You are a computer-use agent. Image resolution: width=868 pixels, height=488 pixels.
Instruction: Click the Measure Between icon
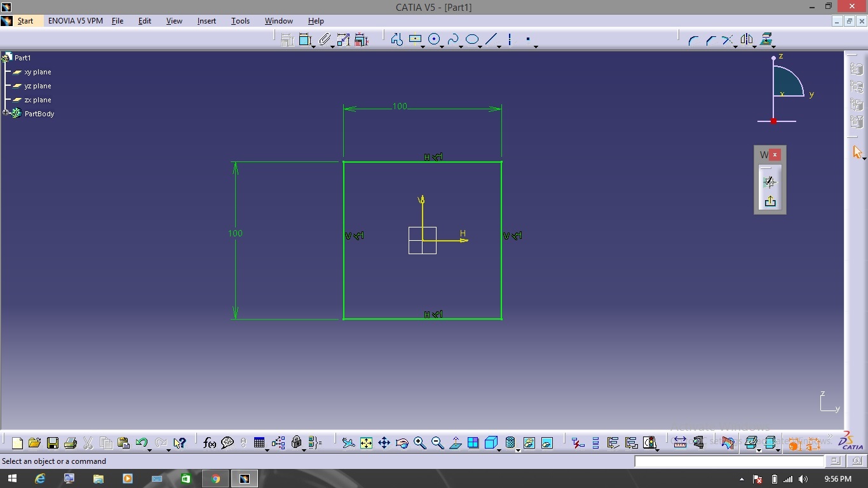[x=680, y=443]
